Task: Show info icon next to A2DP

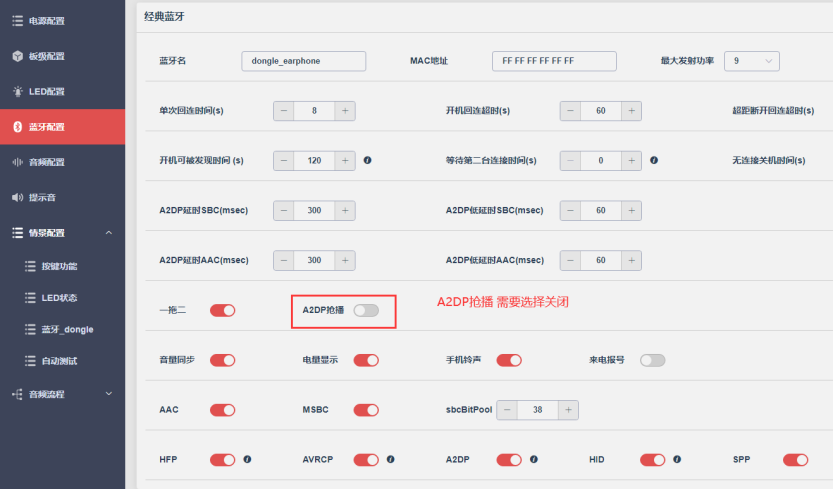Action: click(x=534, y=459)
